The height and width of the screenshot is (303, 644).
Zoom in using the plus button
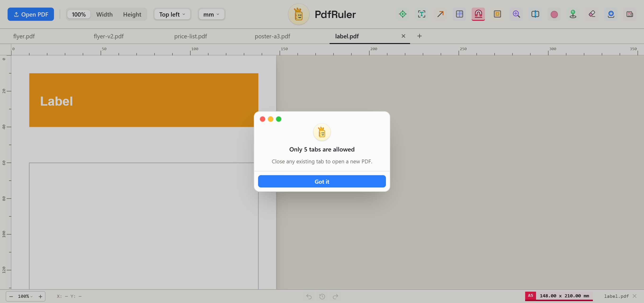[x=40, y=297]
